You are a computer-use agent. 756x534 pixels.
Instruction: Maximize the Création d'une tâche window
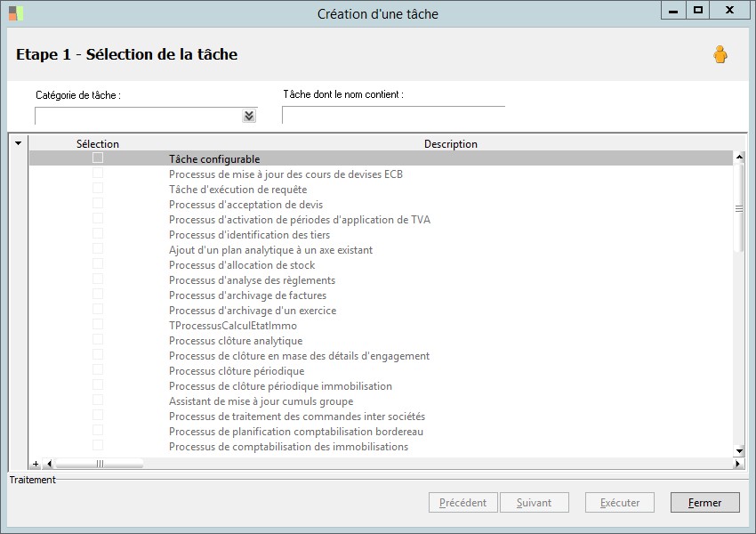698,11
